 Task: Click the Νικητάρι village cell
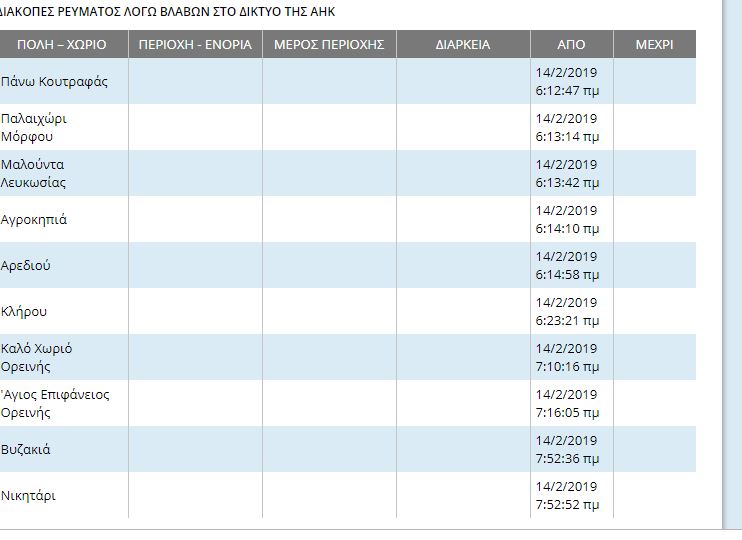(28, 495)
